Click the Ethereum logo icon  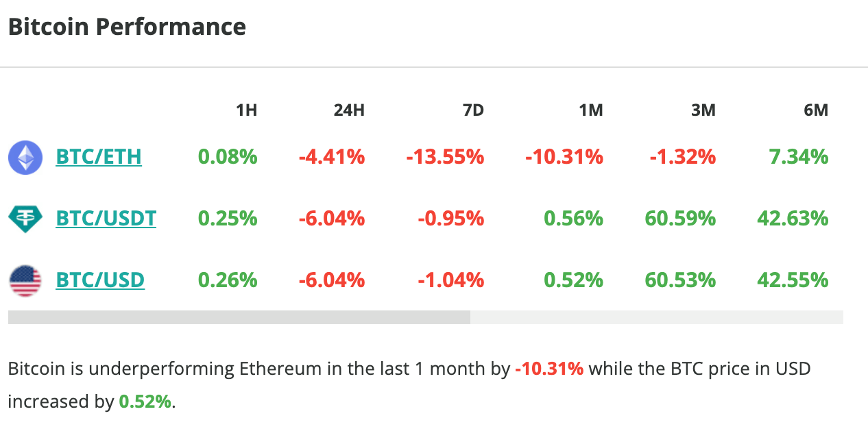click(x=25, y=157)
